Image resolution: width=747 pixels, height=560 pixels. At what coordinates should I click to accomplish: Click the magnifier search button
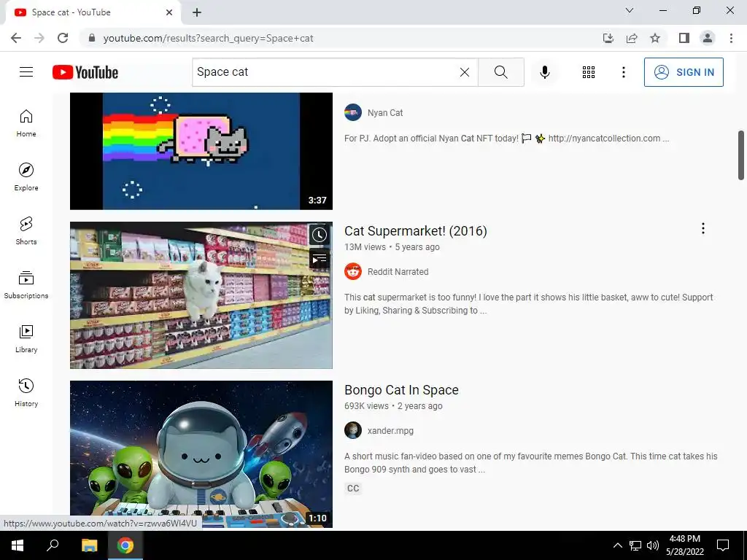[500, 72]
